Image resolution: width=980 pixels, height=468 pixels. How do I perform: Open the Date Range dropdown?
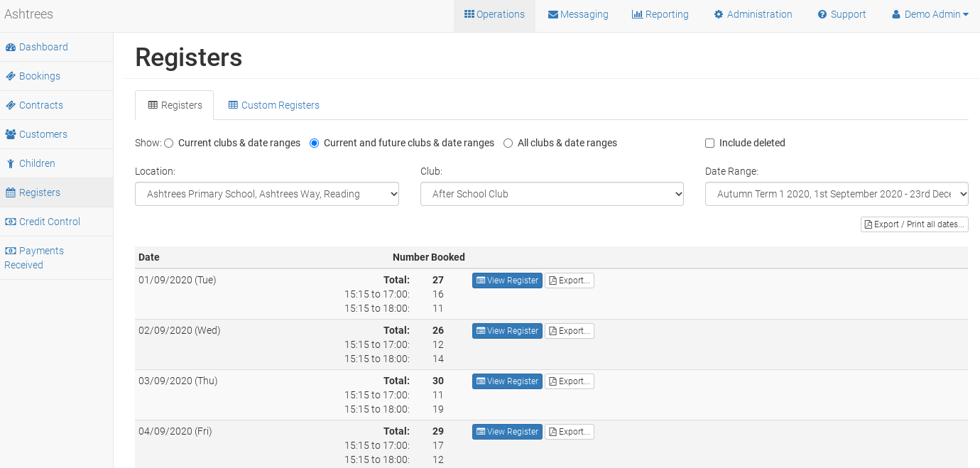(837, 194)
